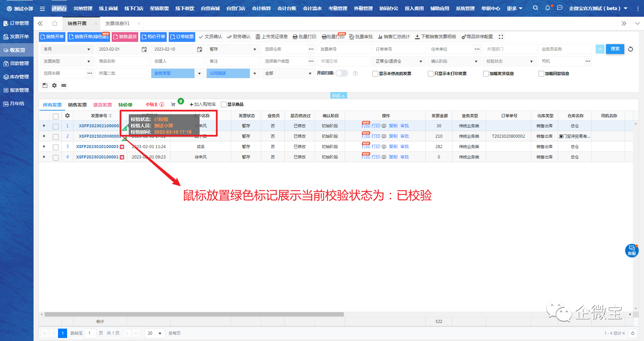Enable 只显示未打印发票 checkbox
This screenshot has height=341, width=644.
click(431, 74)
